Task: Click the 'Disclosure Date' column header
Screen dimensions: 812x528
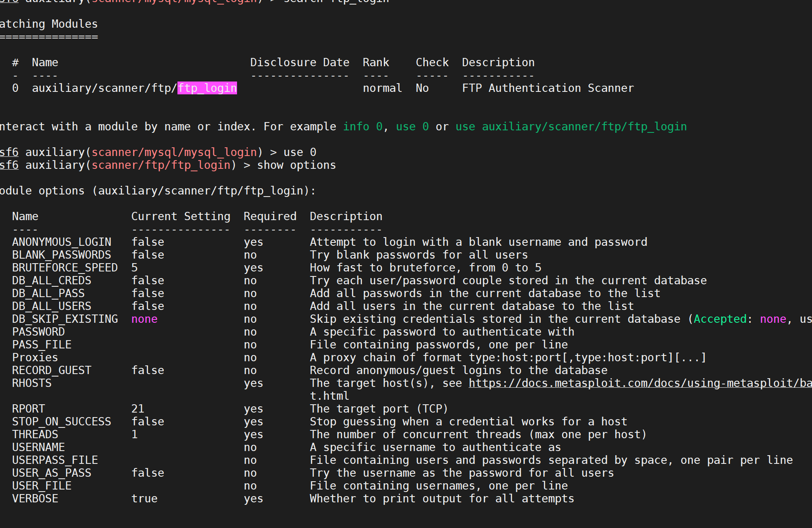Action: (x=299, y=62)
